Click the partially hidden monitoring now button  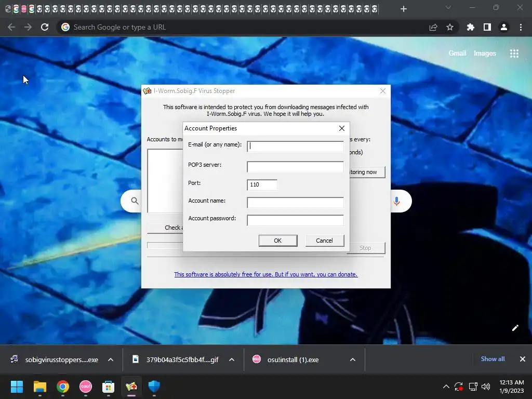tap(367, 172)
